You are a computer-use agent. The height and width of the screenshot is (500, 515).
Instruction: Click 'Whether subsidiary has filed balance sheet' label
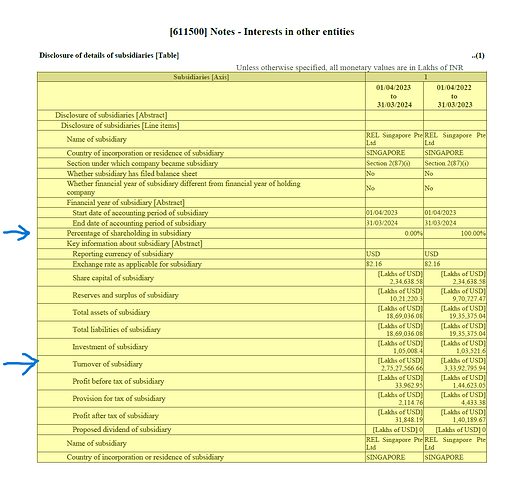pos(132,174)
